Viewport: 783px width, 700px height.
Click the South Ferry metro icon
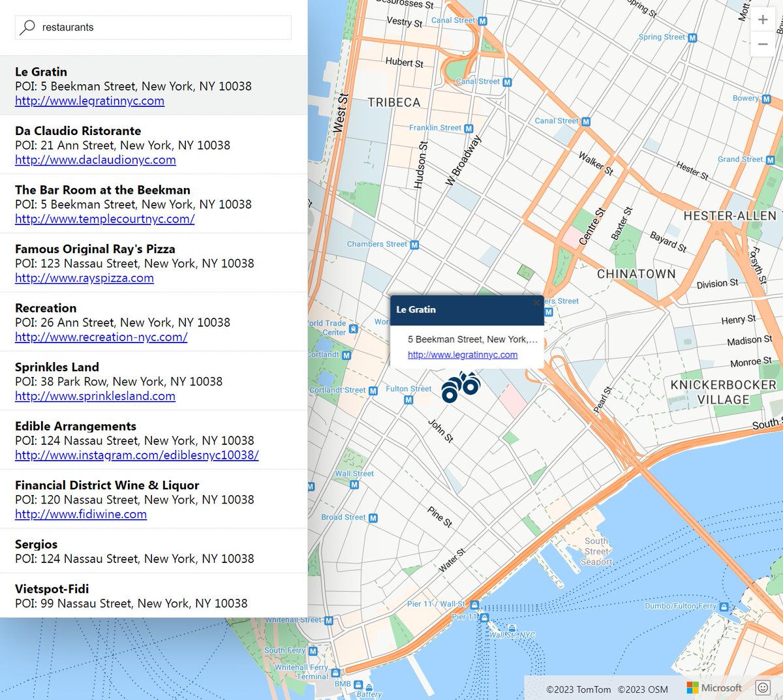tap(313, 651)
